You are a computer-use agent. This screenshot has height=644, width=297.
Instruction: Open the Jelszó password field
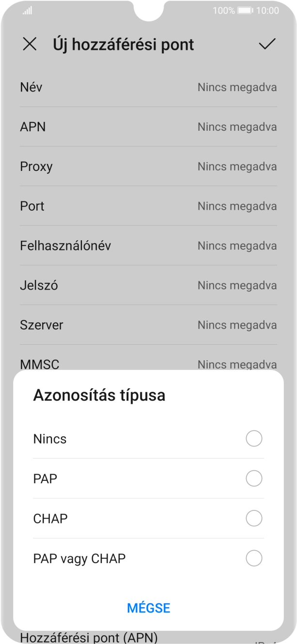point(148,285)
